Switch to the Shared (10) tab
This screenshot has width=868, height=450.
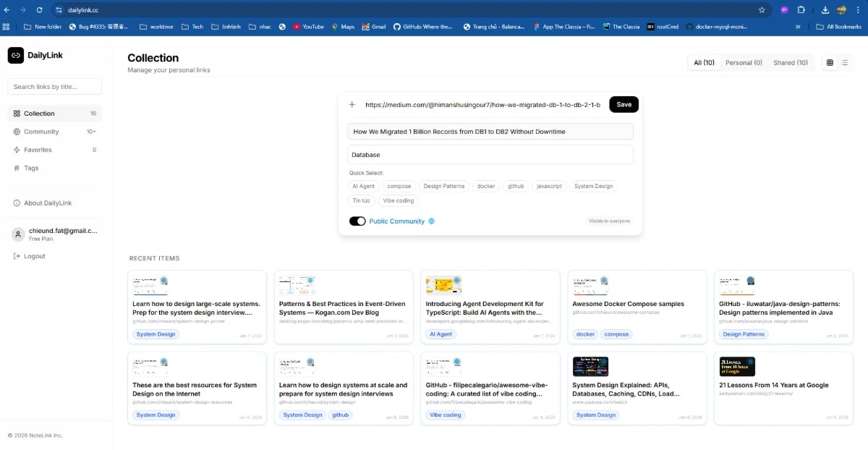tap(791, 62)
